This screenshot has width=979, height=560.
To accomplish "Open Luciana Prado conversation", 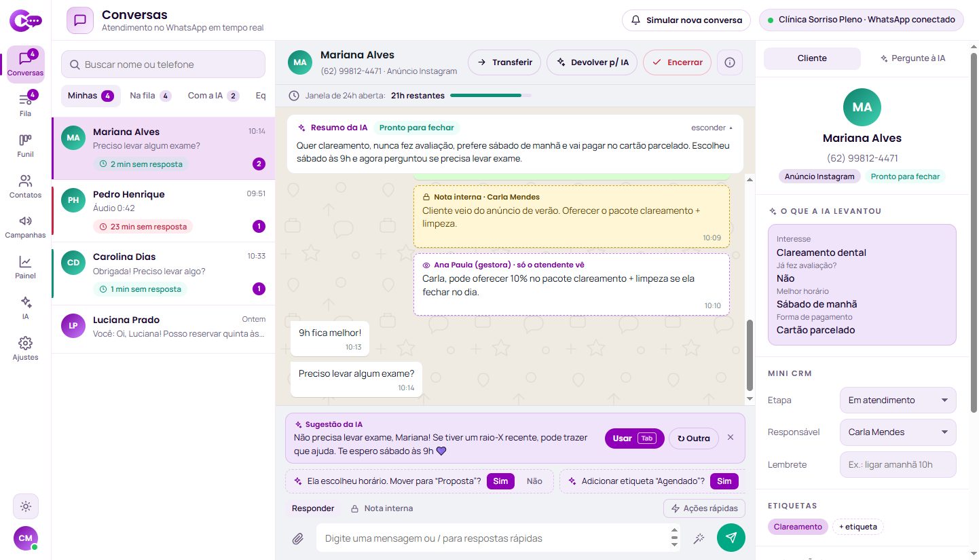I will click(163, 329).
